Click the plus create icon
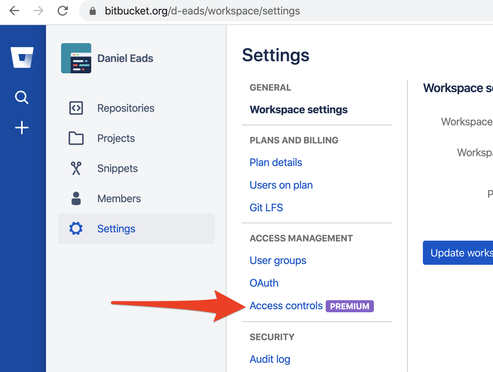The image size is (493, 372). (22, 128)
